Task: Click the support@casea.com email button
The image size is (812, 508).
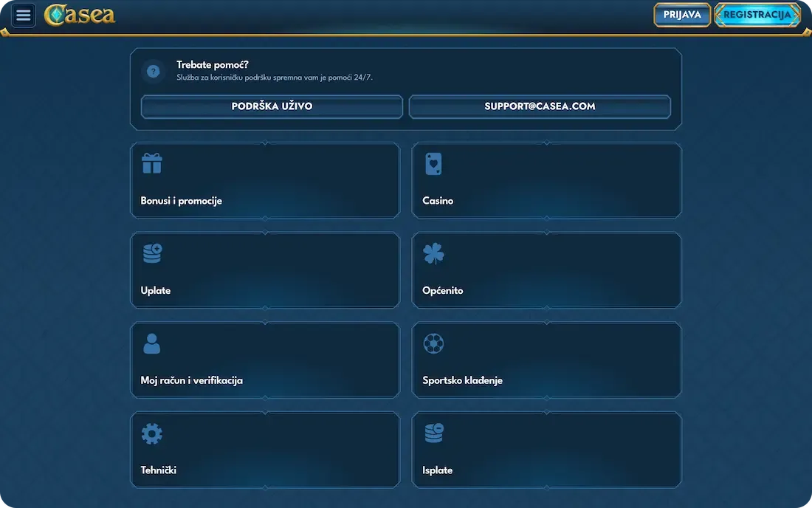Action: (540, 106)
